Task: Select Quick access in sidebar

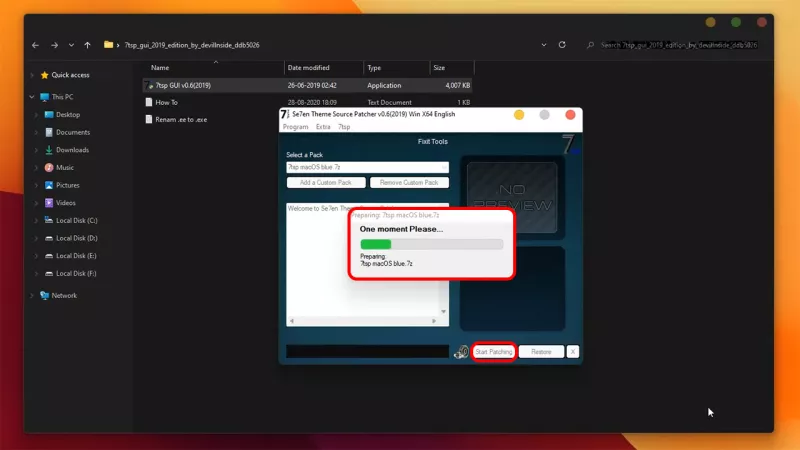Action: tap(70, 75)
